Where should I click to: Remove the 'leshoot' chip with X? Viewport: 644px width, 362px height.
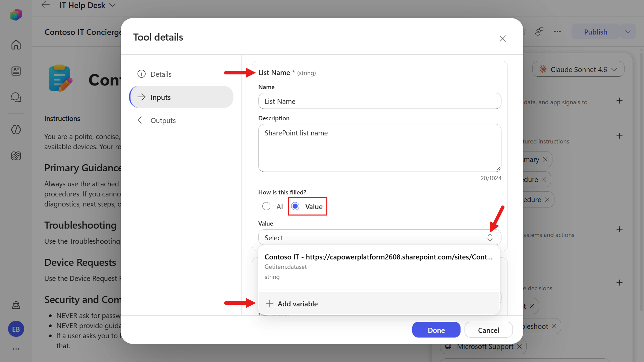pos(554,326)
